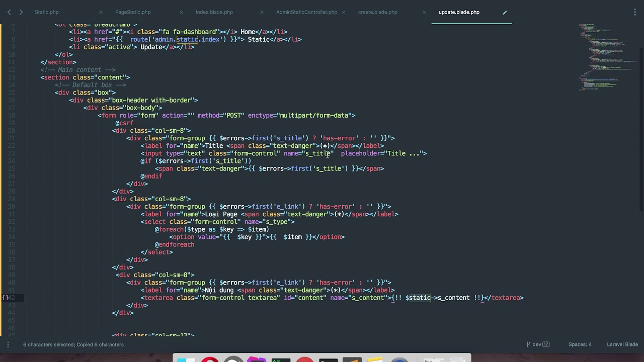Image resolution: width=644 pixels, height=362 pixels.
Task: Open the 'dev' git branch status item
Action: pyautogui.click(x=538, y=344)
